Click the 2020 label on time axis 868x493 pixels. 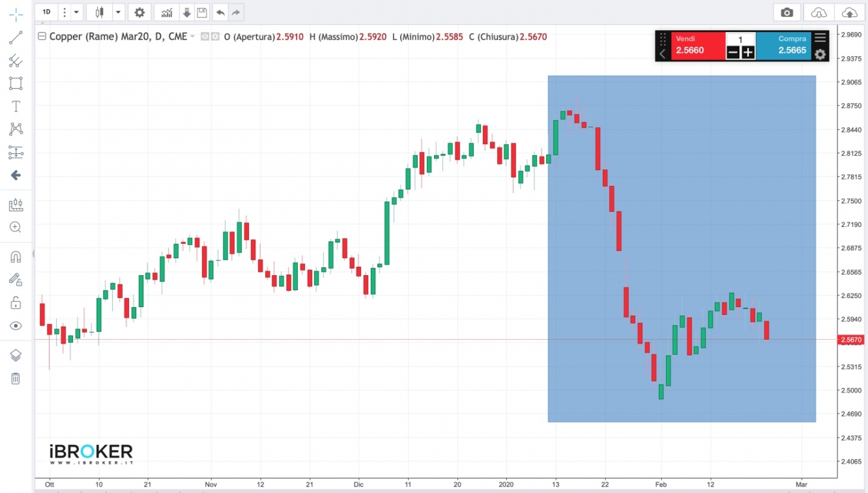click(506, 485)
